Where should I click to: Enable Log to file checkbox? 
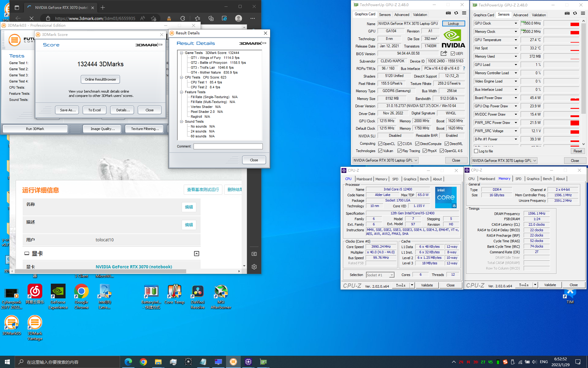(x=476, y=151)
